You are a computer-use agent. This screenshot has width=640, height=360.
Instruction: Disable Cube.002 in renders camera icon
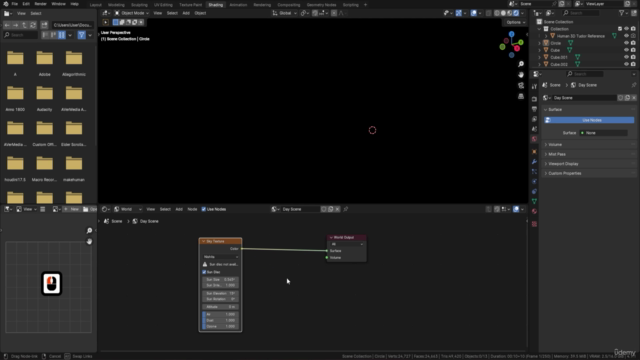(x=633, y=64)
